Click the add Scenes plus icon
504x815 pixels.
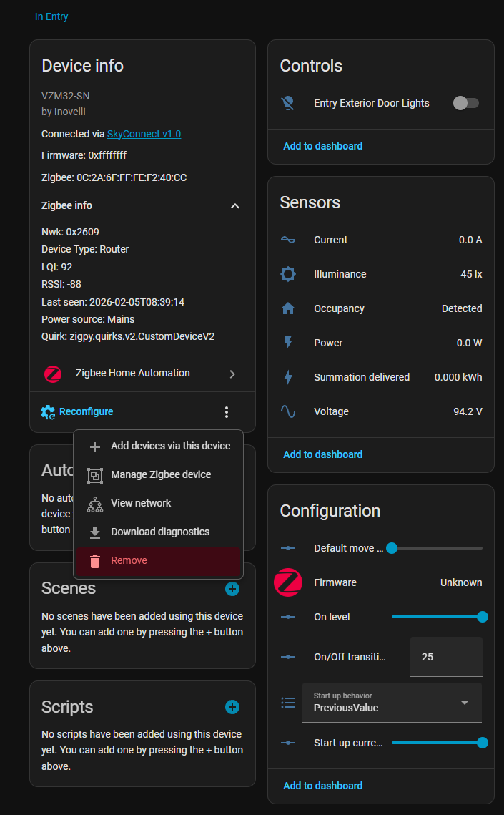coord(232,589)
